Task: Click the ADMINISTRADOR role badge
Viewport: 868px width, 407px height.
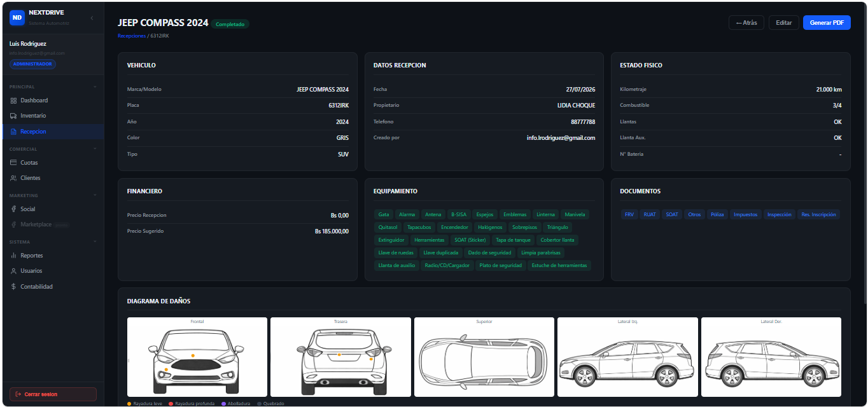Action: [x=32, y=64]
